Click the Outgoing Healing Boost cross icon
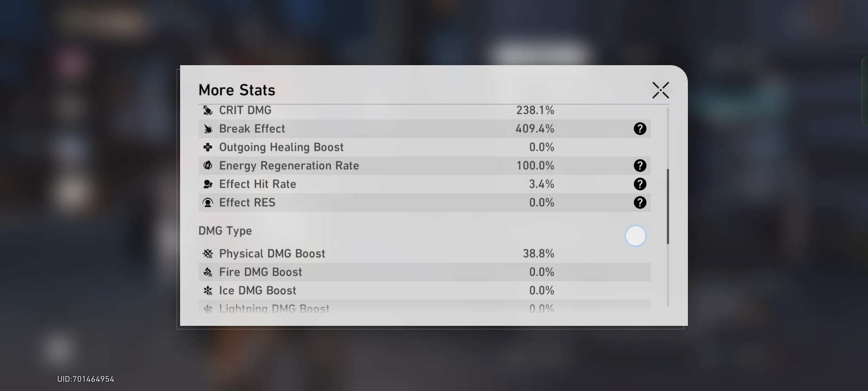 (208, 147)
